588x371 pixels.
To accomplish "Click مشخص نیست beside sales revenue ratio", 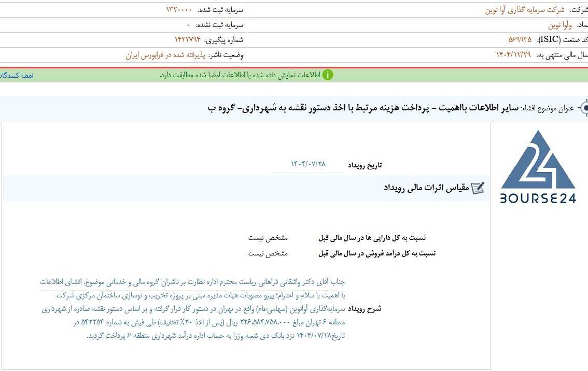I will point(268,254).
